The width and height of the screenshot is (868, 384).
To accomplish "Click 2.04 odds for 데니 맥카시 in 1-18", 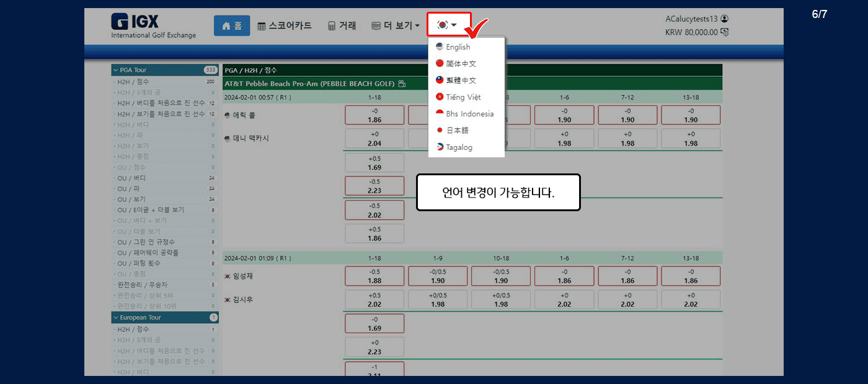I will (374, 139).
